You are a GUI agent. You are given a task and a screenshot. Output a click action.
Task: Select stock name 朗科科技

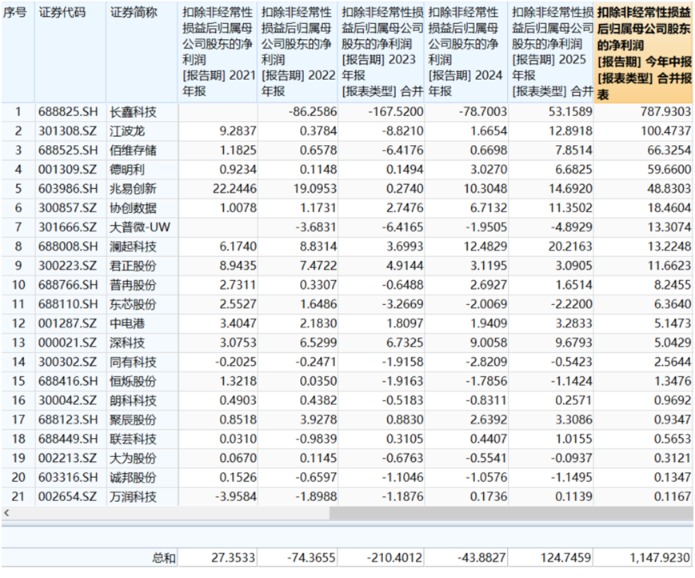(x=133, y=401)
